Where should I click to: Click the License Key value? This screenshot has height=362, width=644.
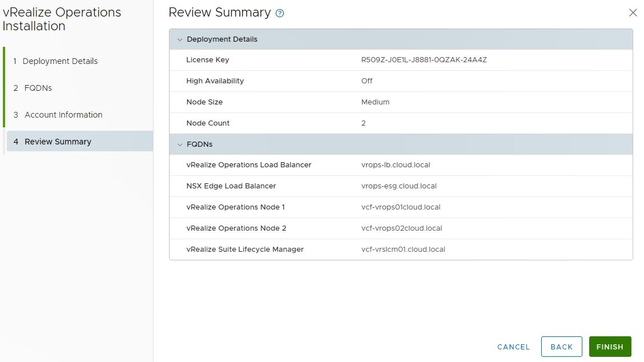[424, 60]
